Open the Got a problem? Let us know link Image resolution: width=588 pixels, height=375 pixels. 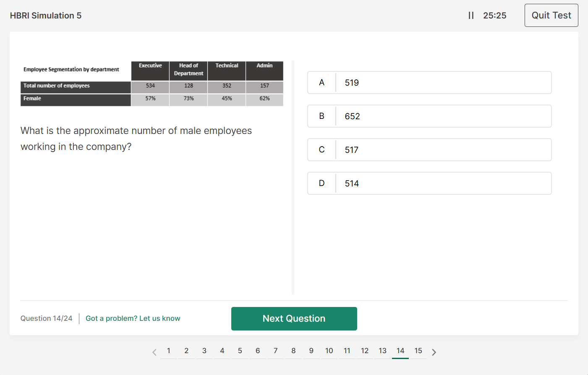133,318
